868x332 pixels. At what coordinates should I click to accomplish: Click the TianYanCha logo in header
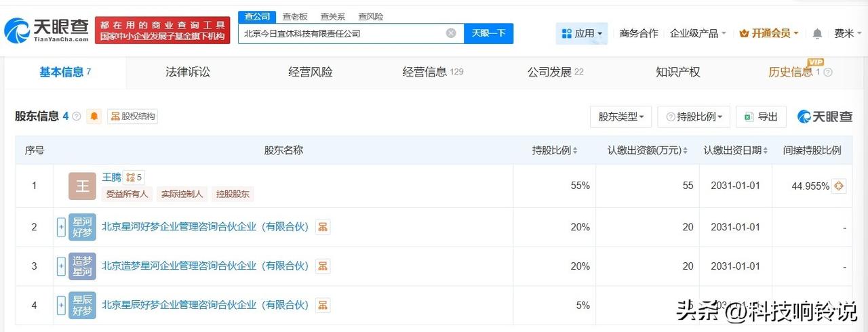[47, 30]
